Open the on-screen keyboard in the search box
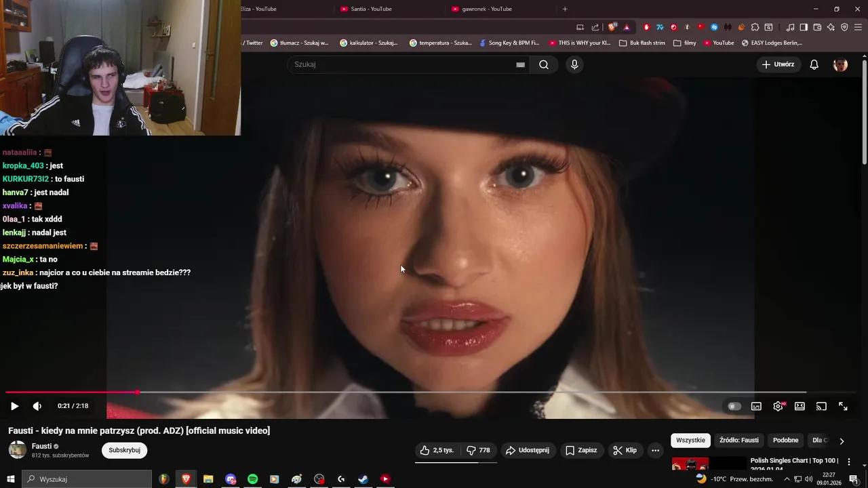 click(520, 64)
